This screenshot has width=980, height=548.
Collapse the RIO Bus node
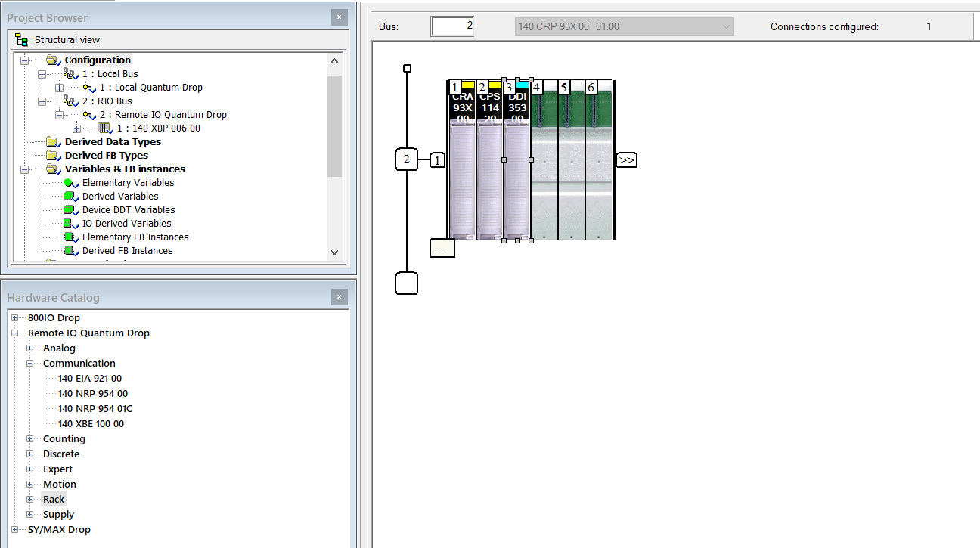pos(42,101)
